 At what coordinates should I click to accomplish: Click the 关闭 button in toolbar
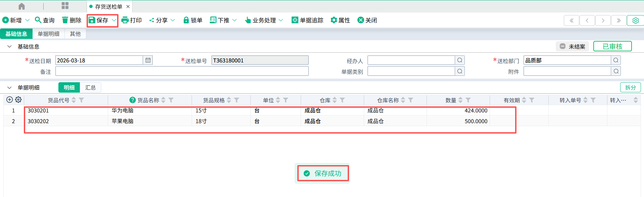pyautogui.click(x=367, y=20)
